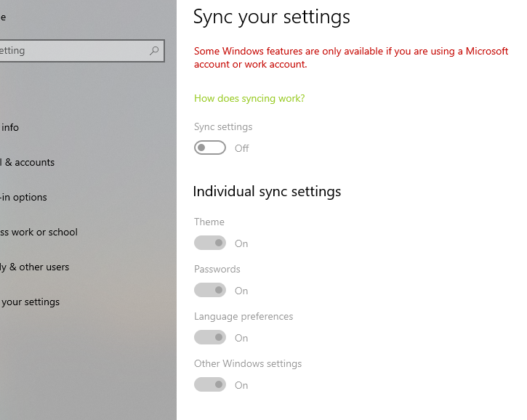527x420 pixels.
Task: Click the search magnifier icon
Action: [x=154, y=51]
